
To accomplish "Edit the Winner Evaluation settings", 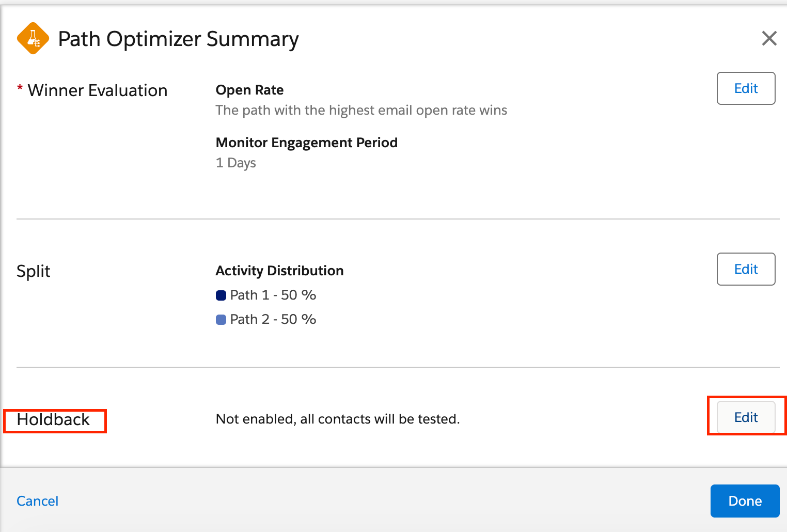I will click(746, 88).
